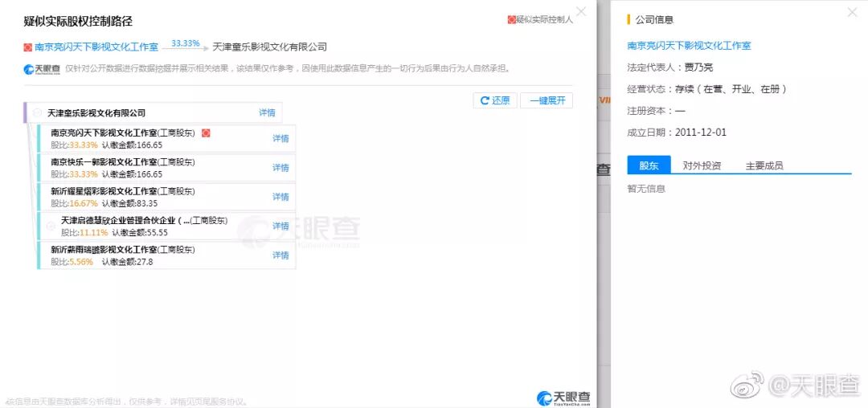Click the 暂无信息 text under 股东 tab
This screenshot has width=868, height=408.
[646, 189]
